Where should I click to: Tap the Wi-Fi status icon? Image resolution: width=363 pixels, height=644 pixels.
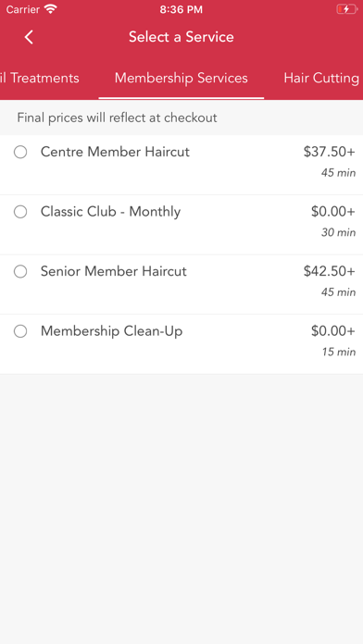tap(51, 9)
